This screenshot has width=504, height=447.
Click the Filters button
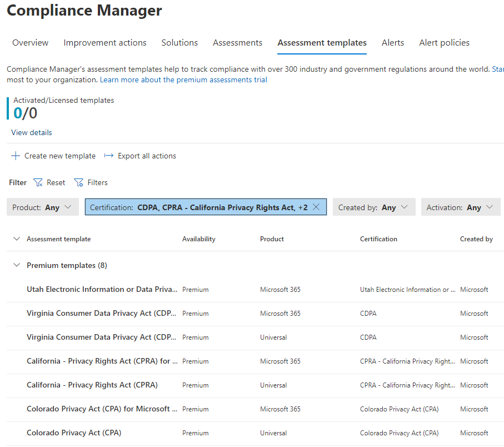coord(91,183)
